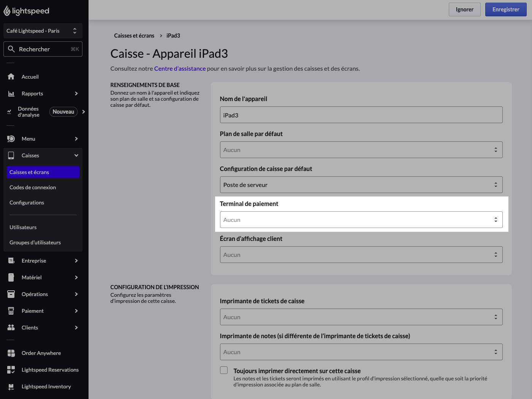Click the Matériel hardware icon
This screenshot has width=532, height=399.
[x=11, y=277]
